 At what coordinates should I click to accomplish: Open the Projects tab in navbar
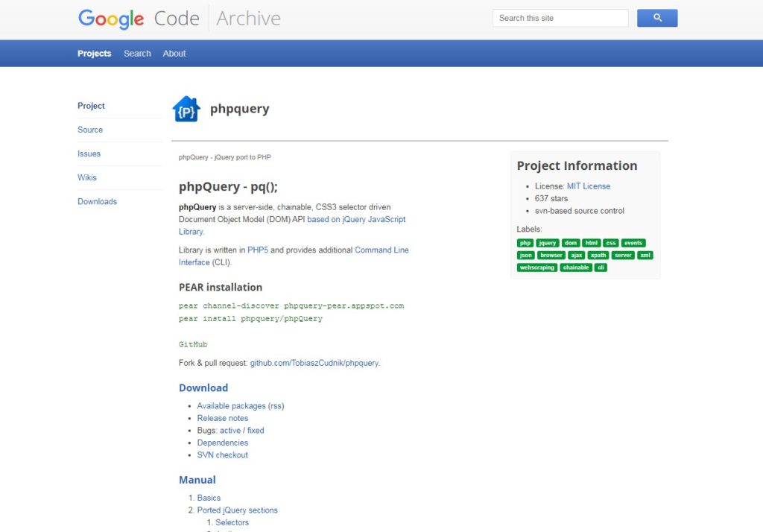(x=94, y=54)
